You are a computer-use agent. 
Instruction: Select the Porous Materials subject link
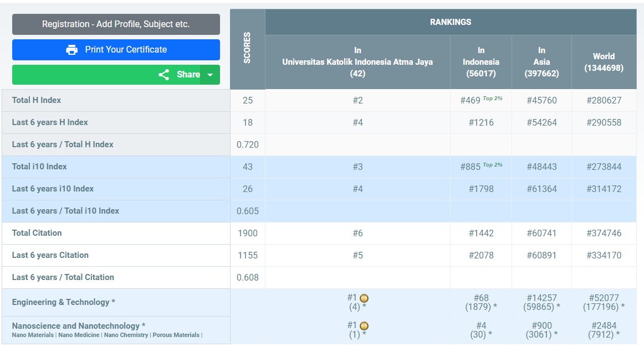[x=176, y=335]
